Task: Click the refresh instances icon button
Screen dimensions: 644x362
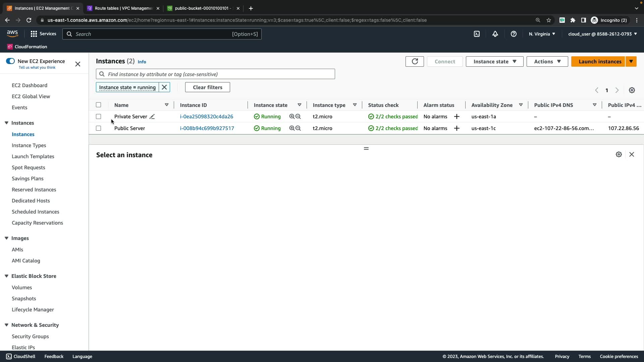Action: click(x=415, y=61)
